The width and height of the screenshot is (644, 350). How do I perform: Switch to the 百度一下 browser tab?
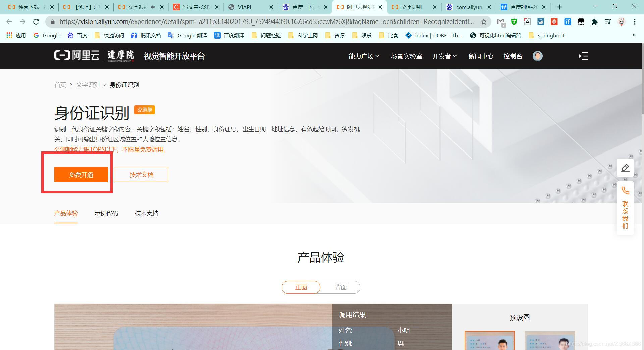pyautogui.click(x=305, y=7)
